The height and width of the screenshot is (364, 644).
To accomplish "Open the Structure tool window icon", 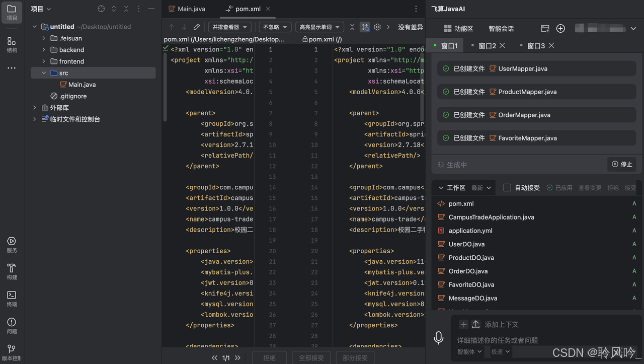I will click(x=12, y=44).
